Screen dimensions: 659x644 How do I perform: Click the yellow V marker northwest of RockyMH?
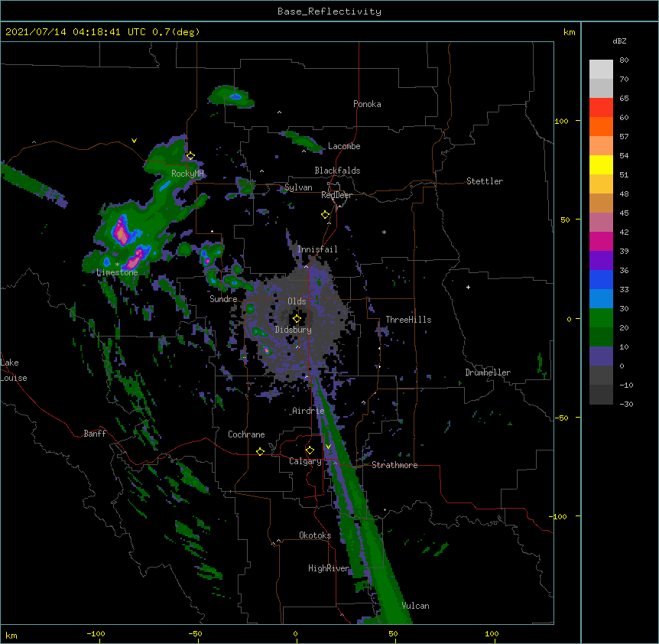click(134, 141)
